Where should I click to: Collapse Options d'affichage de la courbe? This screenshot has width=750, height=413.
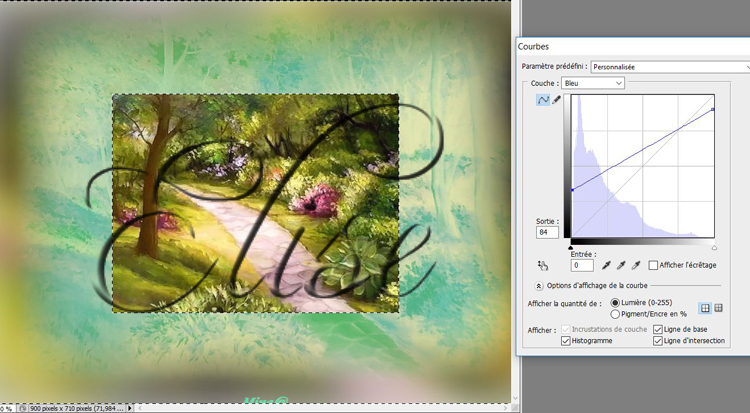[540, 285]
